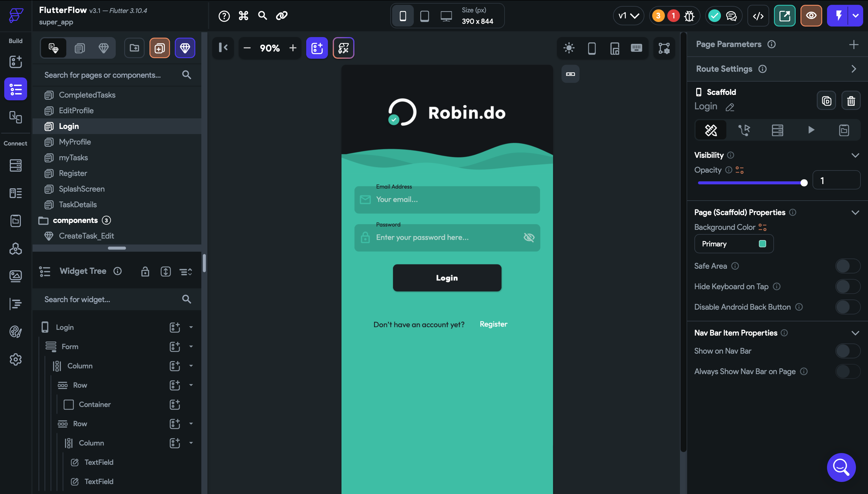868x494 pixels.
Task: Open the Firestore database sidebar icon
Action: 15,165
